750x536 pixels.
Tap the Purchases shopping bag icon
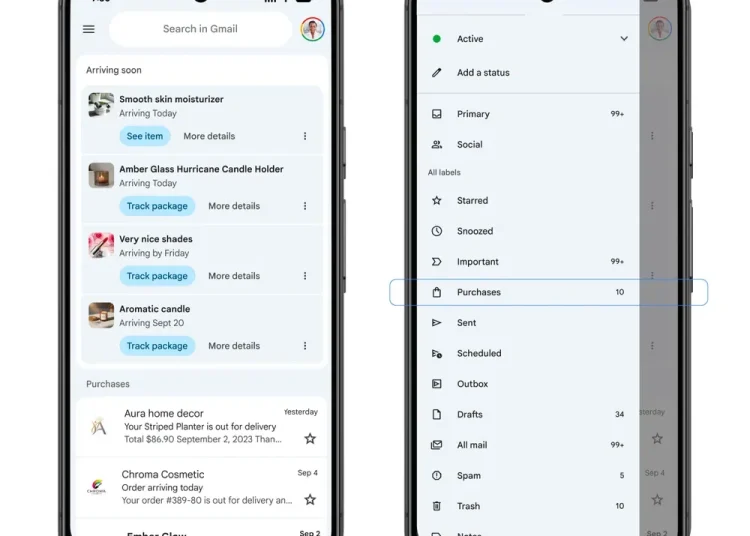click(436, 292)
